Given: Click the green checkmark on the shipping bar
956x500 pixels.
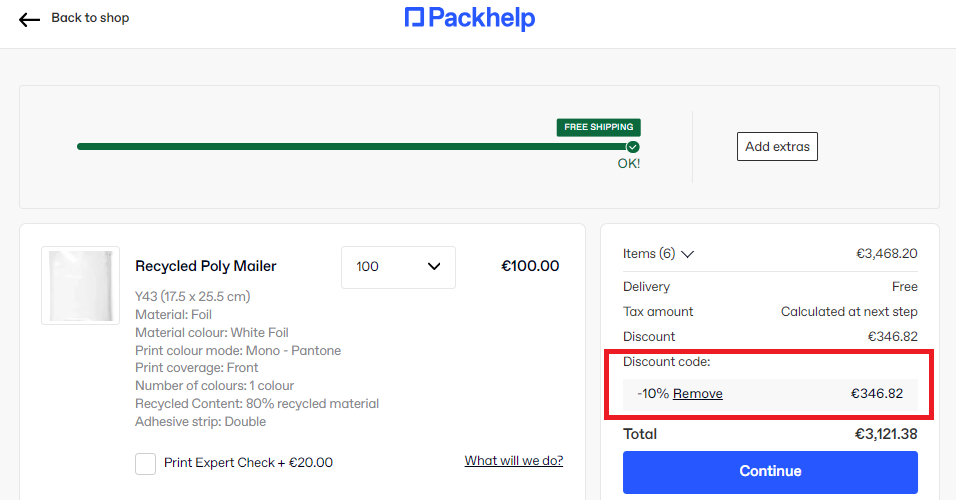Looking at the screenshot, I should point(633,147).
